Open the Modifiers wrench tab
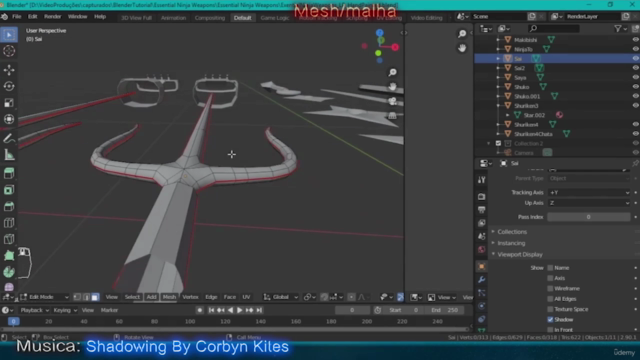 pyautogui.click(x=482, y=280)
